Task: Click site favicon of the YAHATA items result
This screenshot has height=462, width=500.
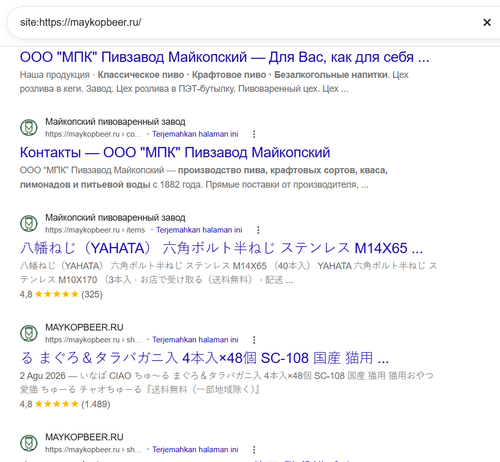Action: [x=29, y=223]
